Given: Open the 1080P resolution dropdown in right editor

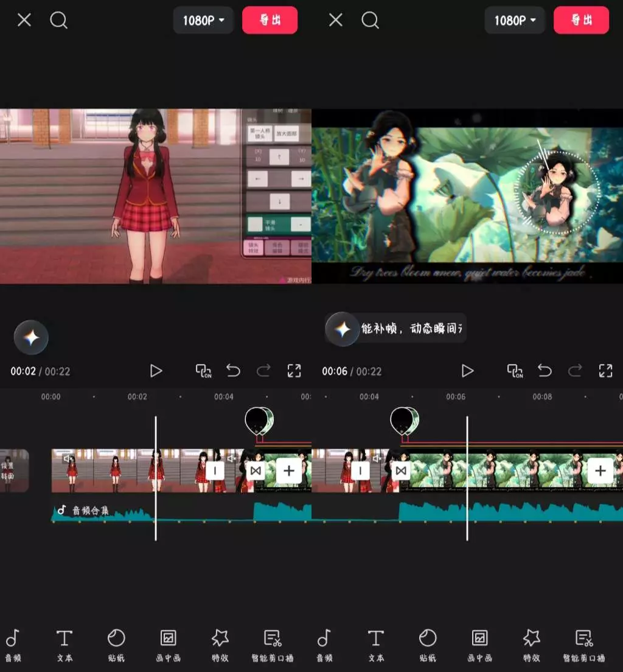Looking at the screenshot, I should coord(515,20).
